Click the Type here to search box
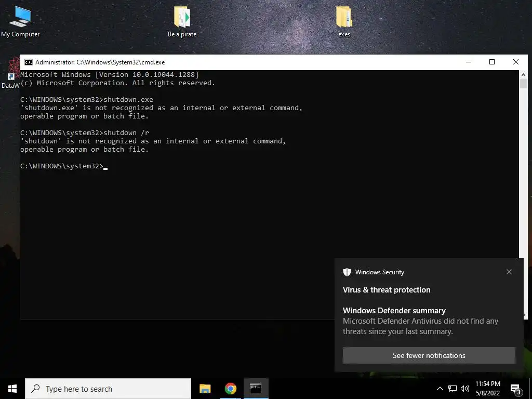The height and width of the screenshot is (399, 532). [x=108, y=389]
